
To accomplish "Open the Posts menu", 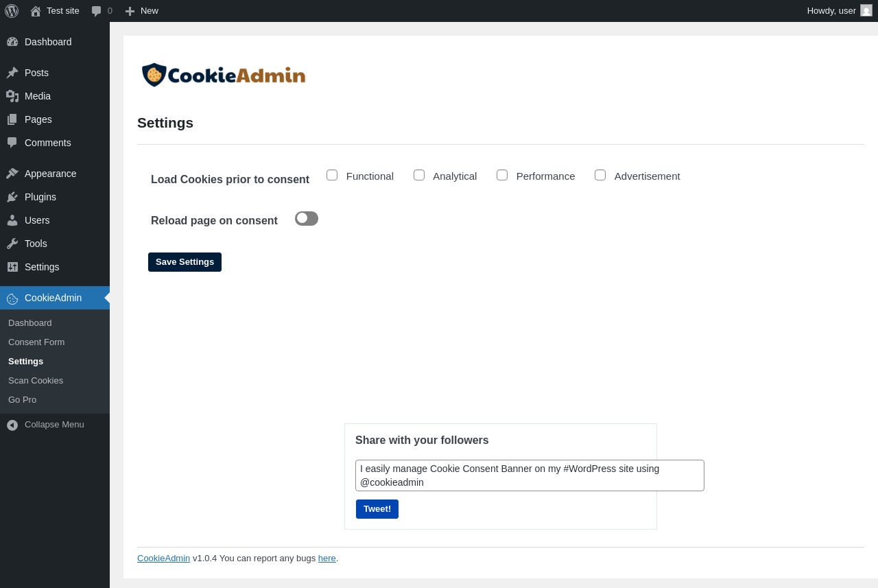I will point(55,73).
